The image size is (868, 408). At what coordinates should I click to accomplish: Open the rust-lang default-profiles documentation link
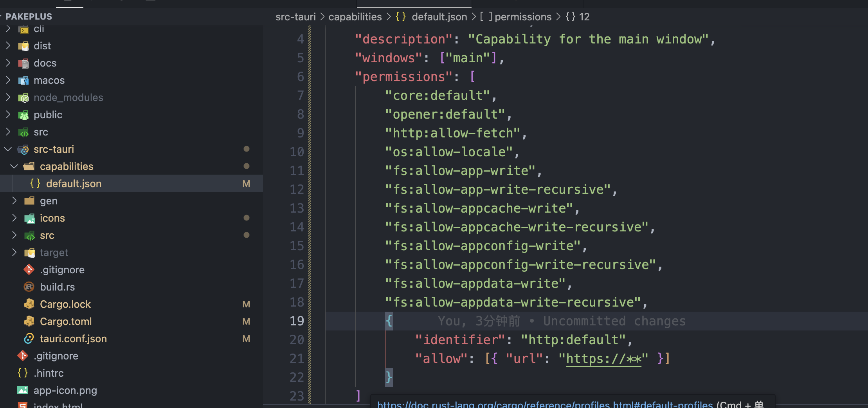[544, 404]
